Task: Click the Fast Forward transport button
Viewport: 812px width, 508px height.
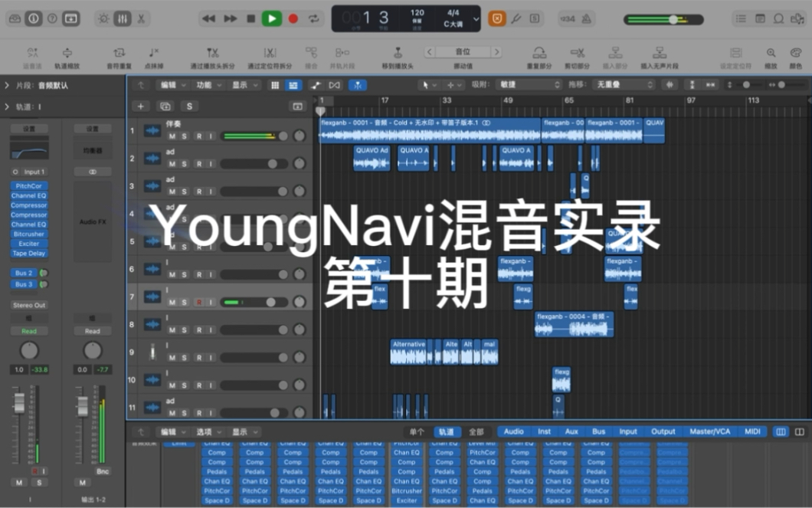Action: point(230,18)
